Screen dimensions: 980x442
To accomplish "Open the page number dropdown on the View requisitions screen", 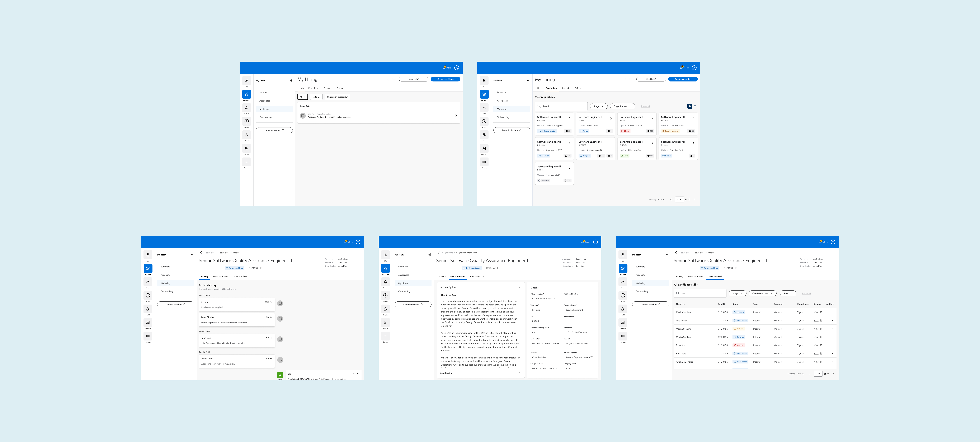I will [x=679, y=200].
